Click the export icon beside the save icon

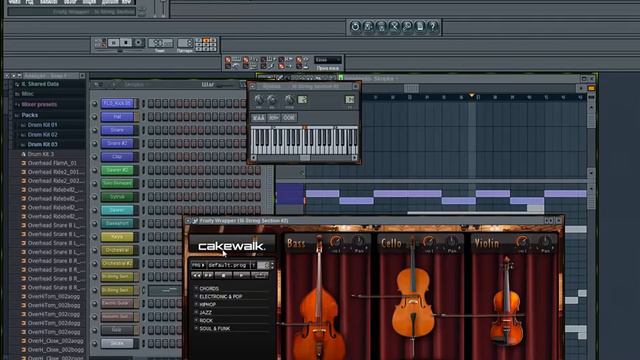click(381, 27)
